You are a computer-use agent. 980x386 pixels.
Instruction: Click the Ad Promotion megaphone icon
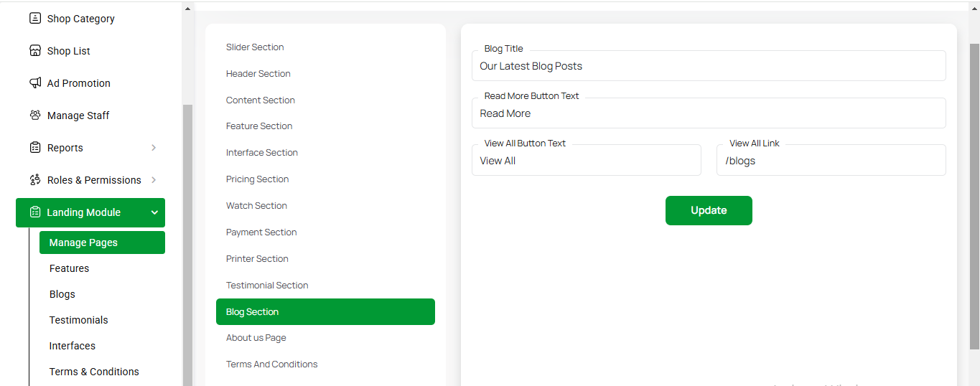pyautogui.click(x=34, y=83)
